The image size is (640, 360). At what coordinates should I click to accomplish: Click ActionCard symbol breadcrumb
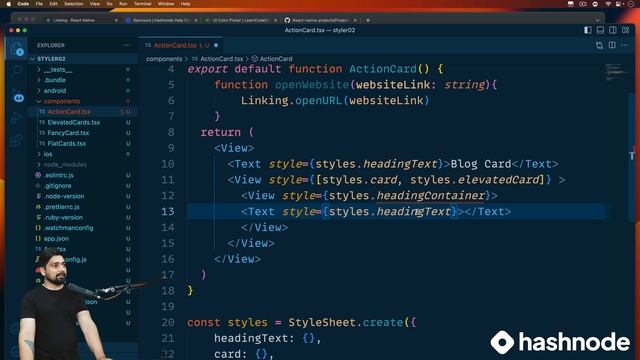276,59
